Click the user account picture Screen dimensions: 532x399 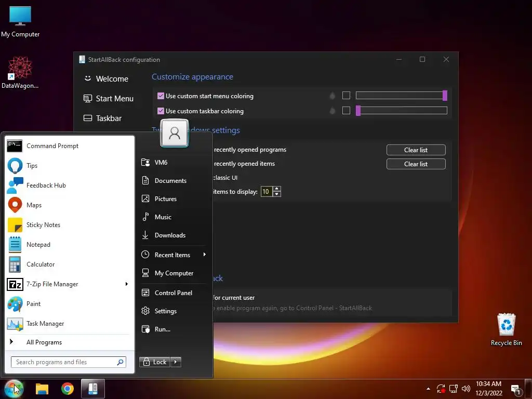click(175, 133)
